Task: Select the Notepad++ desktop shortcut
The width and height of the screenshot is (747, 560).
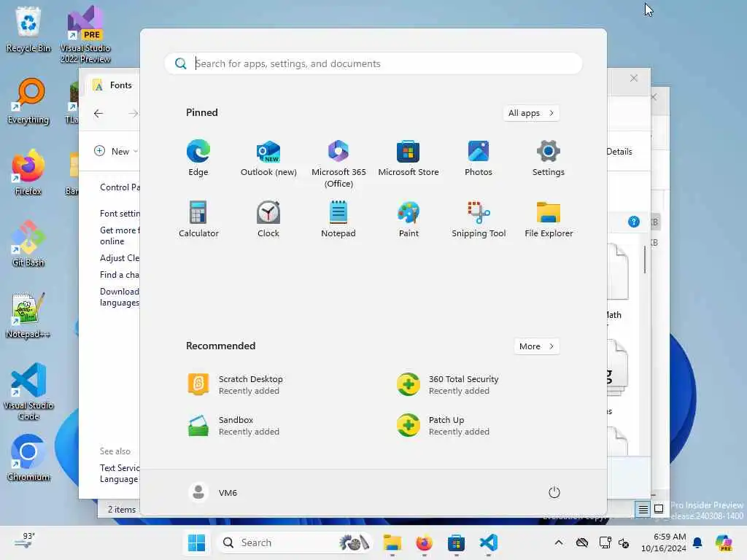Action: pyautogui.click(x=28, y=315)
